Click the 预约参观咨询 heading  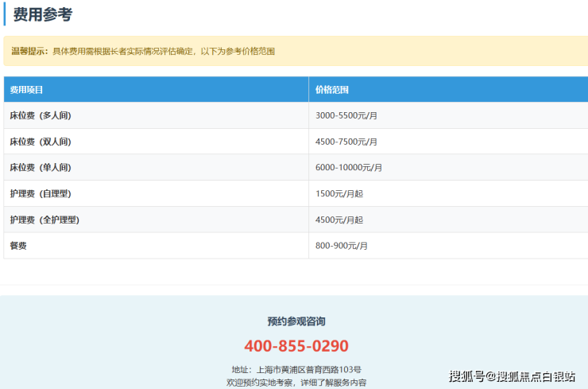[x=296, y=321]
